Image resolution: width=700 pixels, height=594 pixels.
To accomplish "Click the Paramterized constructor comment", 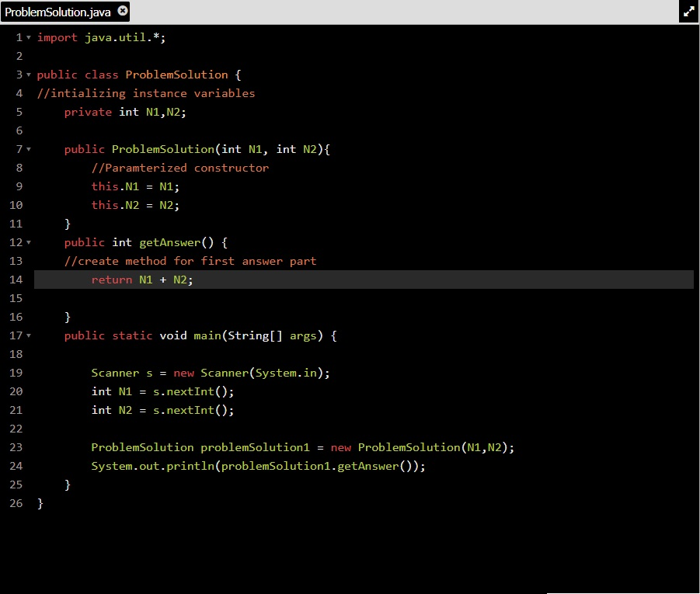I will click(x=179, y=168).
